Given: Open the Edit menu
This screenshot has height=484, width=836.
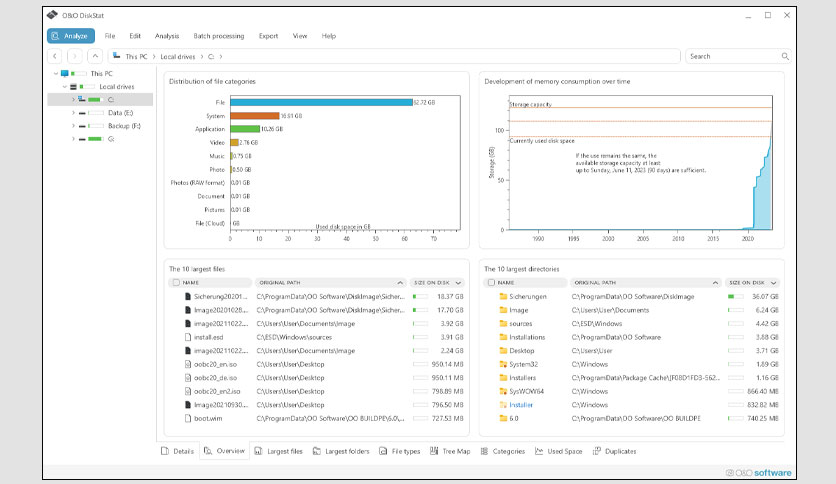Looking at the screenshot, I should coord(135,36).
